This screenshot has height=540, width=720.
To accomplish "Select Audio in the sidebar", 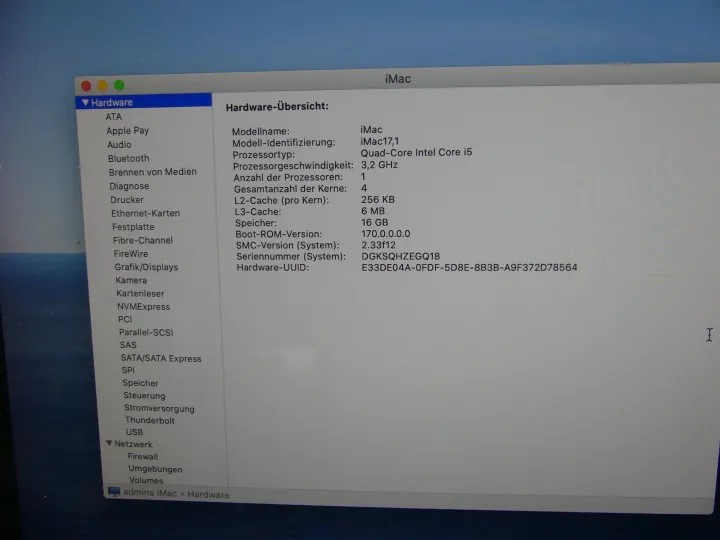I will pyautogui.click(x=119, y=145).
